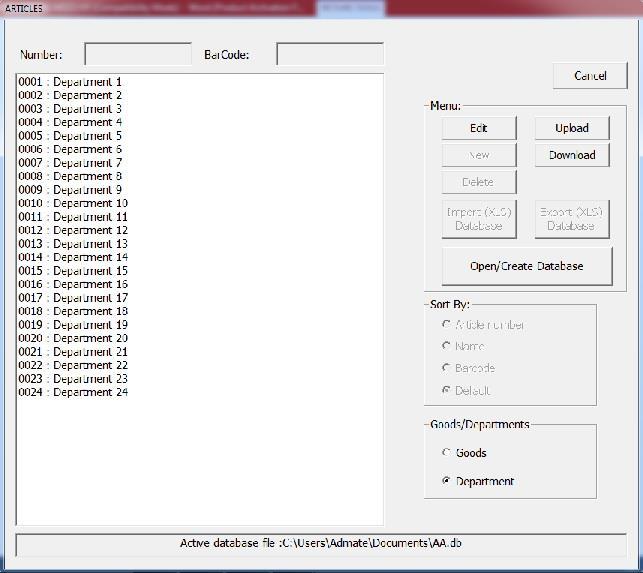Screen dimensions: 643x573
Task: Focus the Number input field
Action: pyautogui.click(x=138, y=54)
